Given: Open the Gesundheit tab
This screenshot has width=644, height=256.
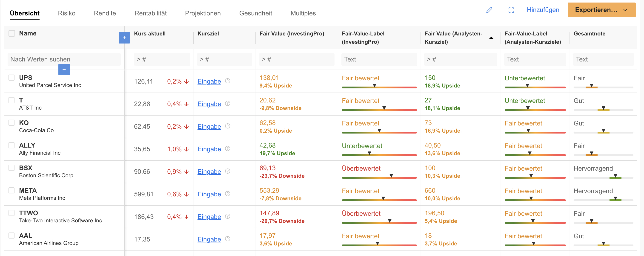Looking at the screenshot, I should coord(255,13).
